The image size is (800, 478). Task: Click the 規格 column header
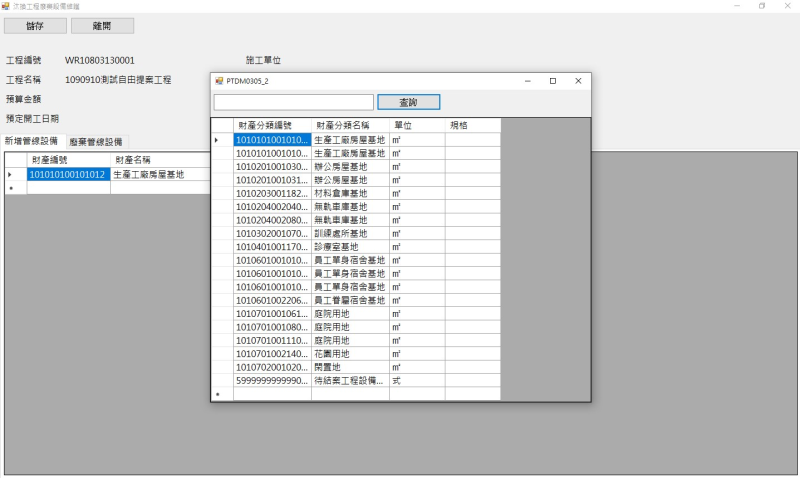tap(472, 125)
